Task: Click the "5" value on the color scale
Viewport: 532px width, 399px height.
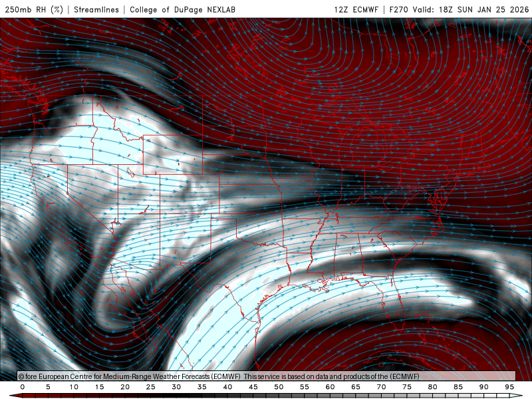Action: pos(48,387)
